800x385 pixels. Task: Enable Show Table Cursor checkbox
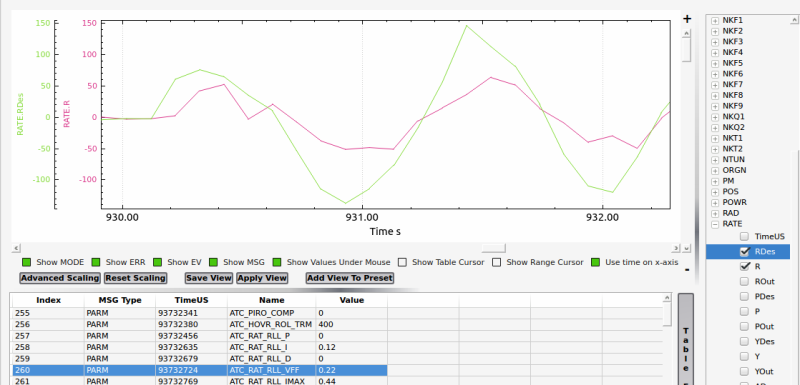pos(403,262)
